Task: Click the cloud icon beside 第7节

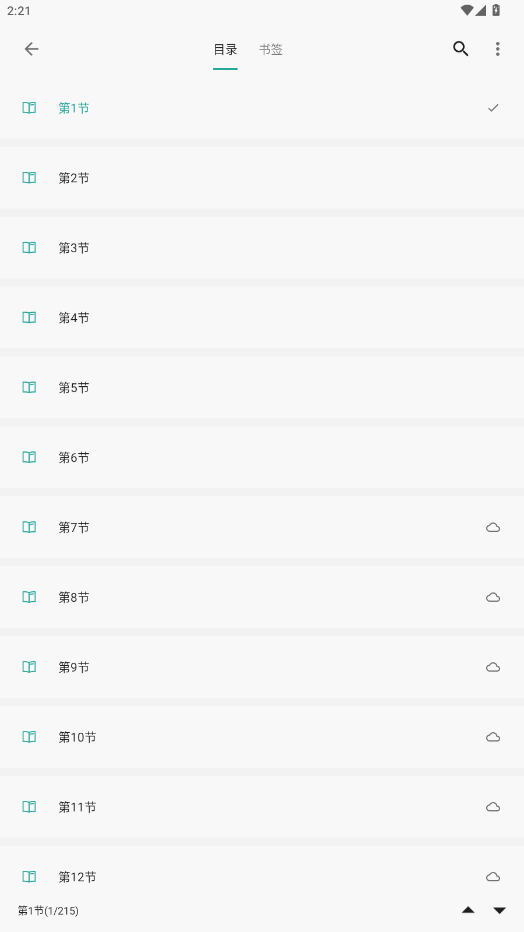Action: 493,527
